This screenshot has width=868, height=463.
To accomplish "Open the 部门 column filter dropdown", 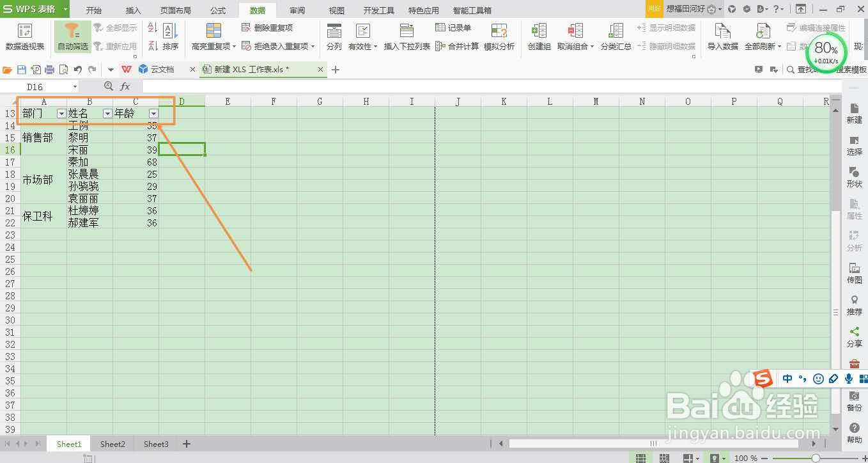I will pyautogui.click(x=61, y=114).
